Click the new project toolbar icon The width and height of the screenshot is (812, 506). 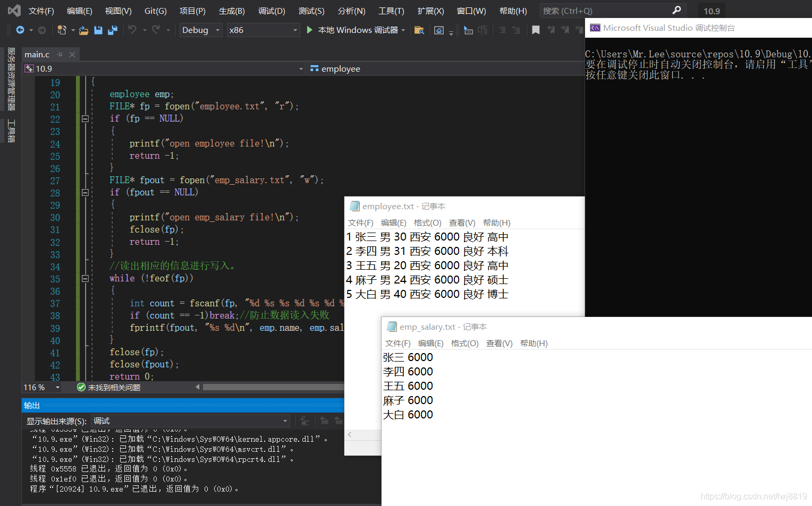click(x=62, y=30)
